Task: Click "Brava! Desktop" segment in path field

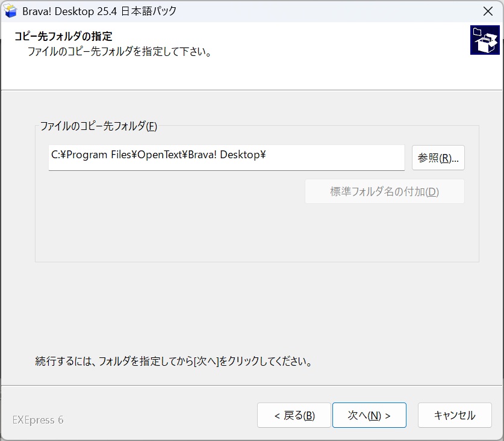Action: coord(224,155)
